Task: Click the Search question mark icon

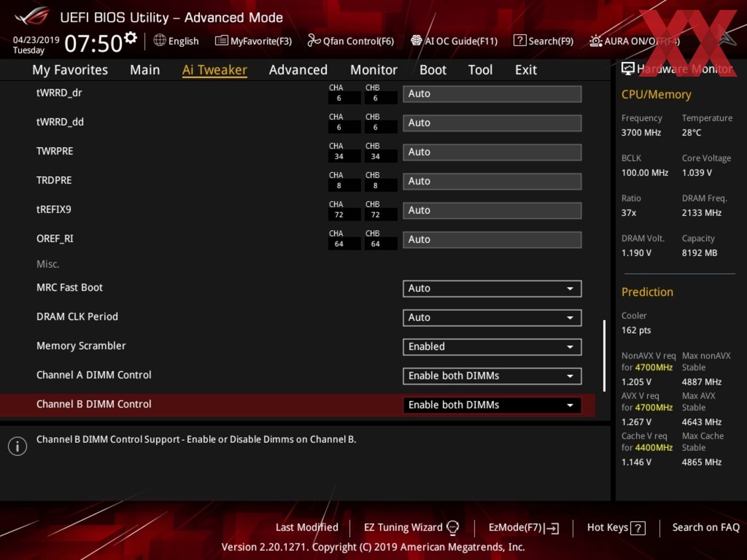Action: pos(520,40)
